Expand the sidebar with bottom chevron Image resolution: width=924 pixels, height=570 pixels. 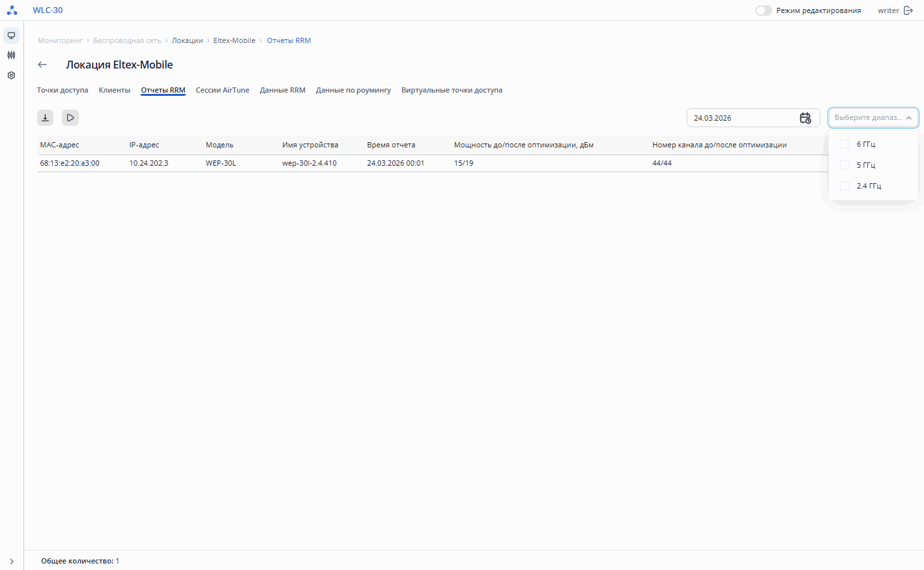coord(12,561)
